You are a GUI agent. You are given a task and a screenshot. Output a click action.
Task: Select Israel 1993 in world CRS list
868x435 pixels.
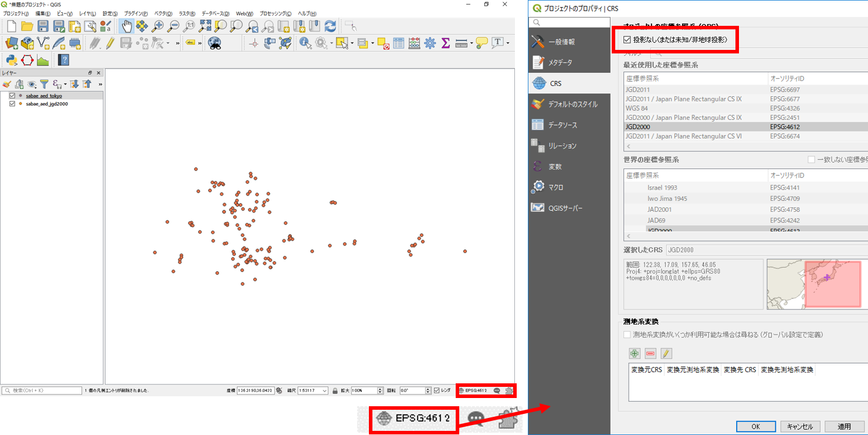(x=745, y=187)
